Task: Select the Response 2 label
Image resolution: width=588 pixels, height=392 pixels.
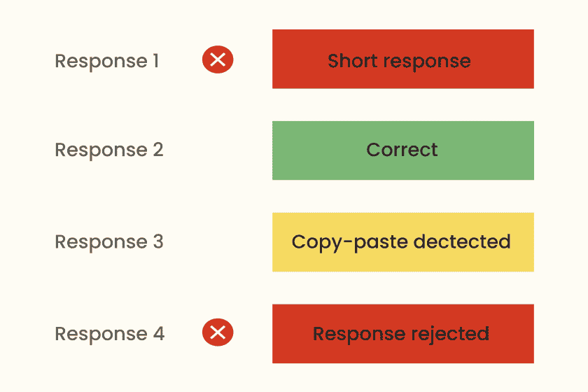Action: [x=109, y=150]
